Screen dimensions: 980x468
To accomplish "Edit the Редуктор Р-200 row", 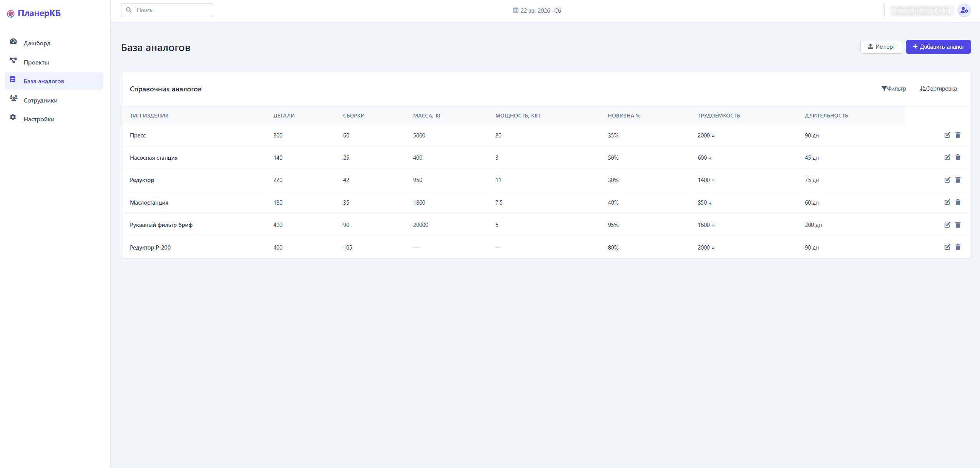I will pos(947,247).
